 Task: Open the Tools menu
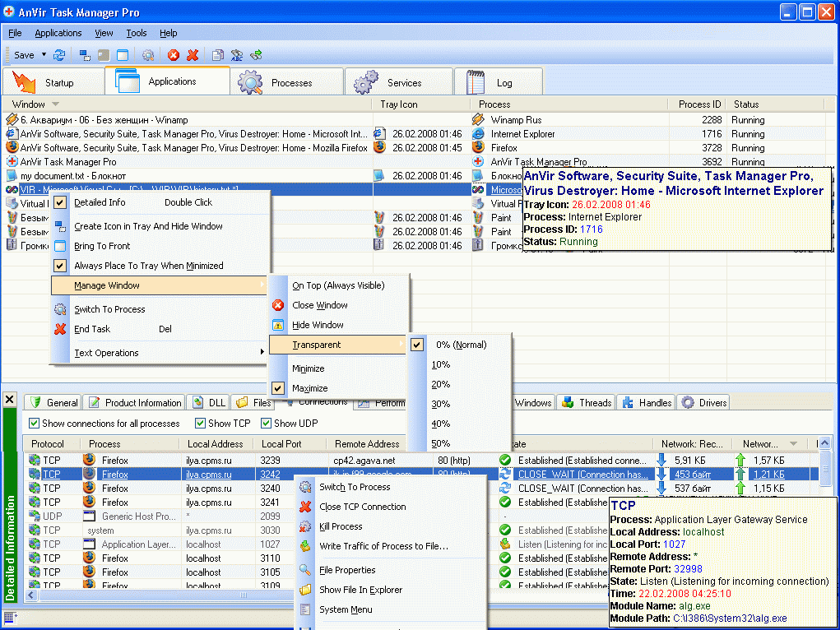coord(137,33)
